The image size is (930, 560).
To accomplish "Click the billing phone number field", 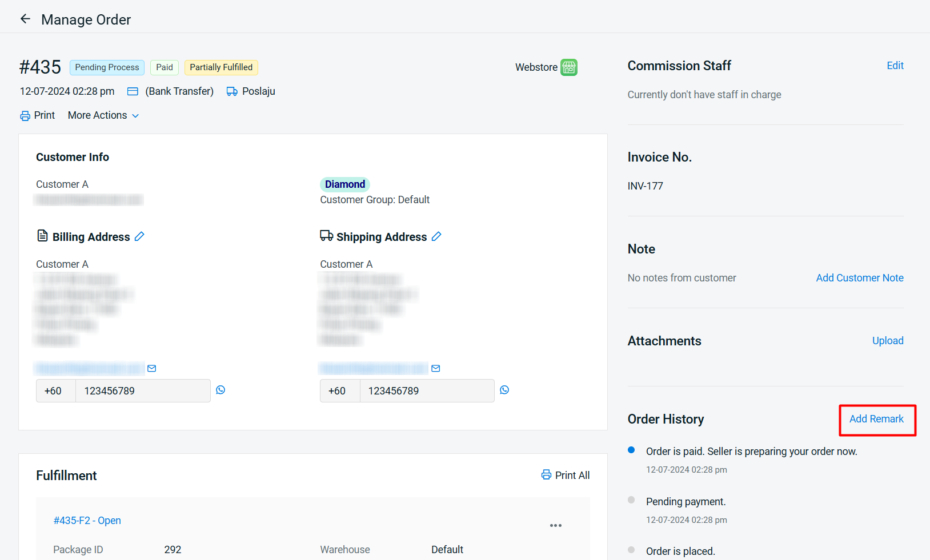I will click(143, 391).
